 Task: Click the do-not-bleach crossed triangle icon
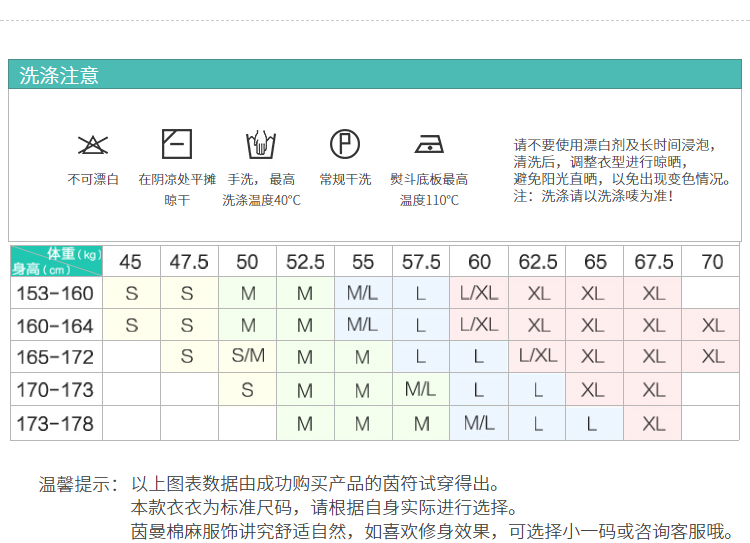coord(93,144)
